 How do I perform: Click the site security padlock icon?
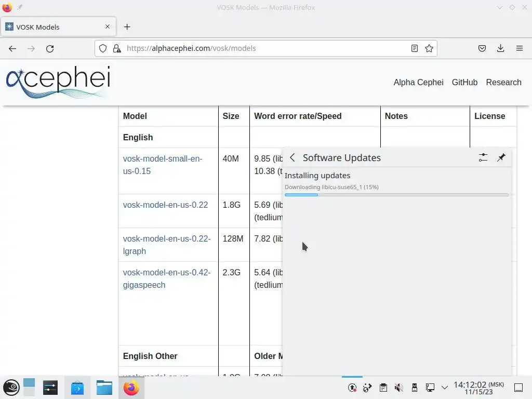pos(117,48)
